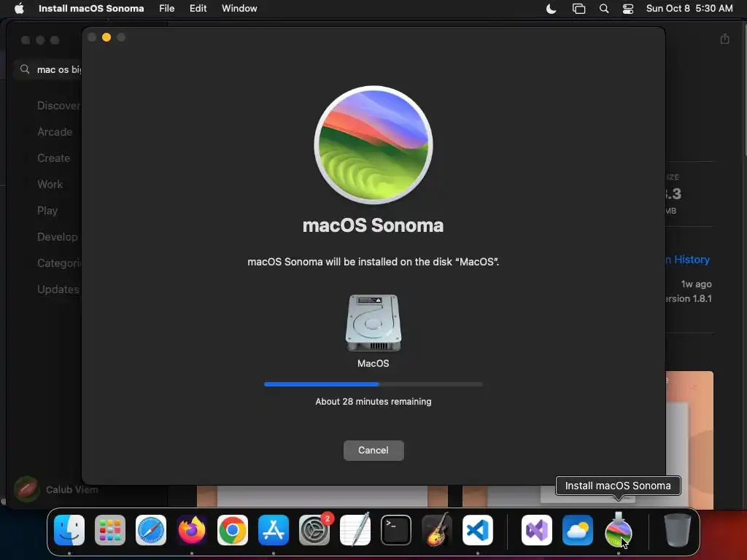This screenshot has width=747, height=560.
Task: Select the MacOS disk drive icon
Action: click(373, 323)
